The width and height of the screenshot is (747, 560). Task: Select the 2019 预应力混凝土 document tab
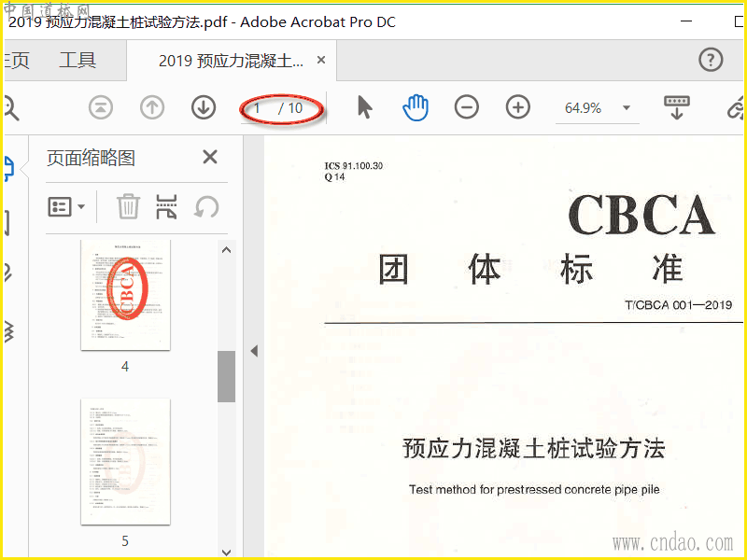click(x=231, y=61)
